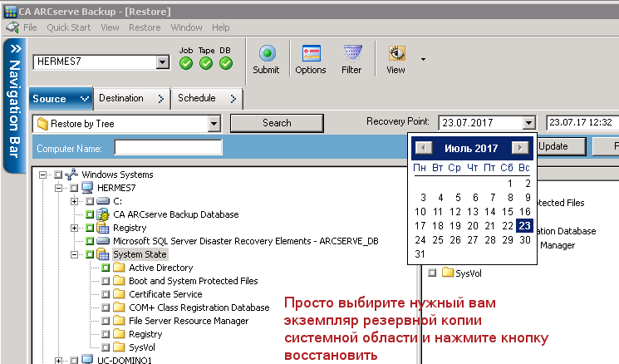The height and width of the screenshot is (364, 619).
Task: Click the Job status green check icon
Action: (x=186, y=63)
